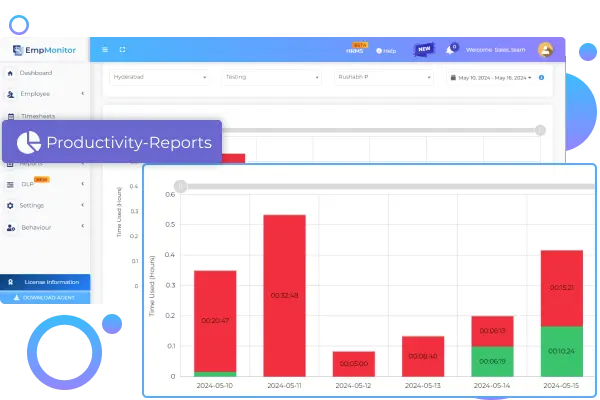The width and height of the screenshot is (600, 400).
Task: Open the Dashboard from the sidebar
Action: (x=35, y=73)
